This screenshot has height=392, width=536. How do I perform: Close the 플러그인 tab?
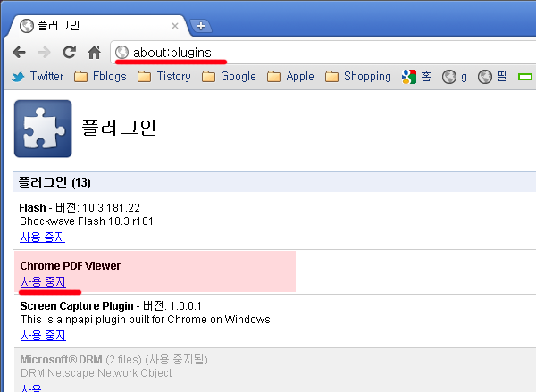click(x=175, y=26)
